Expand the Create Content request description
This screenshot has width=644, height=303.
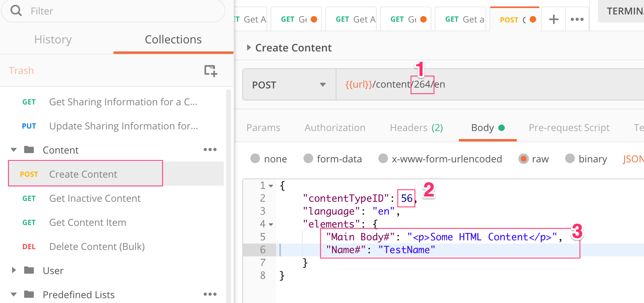tap(249, 48)
